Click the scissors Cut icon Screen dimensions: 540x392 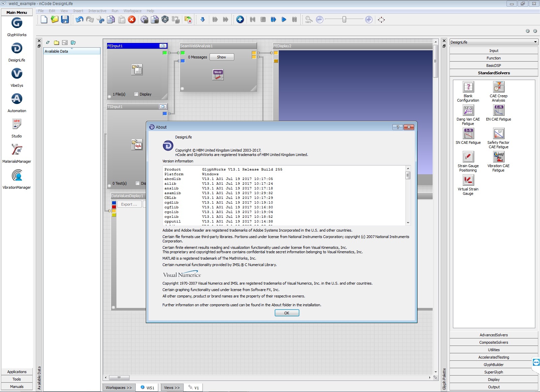pyautogui.click(x=101, y=20)
